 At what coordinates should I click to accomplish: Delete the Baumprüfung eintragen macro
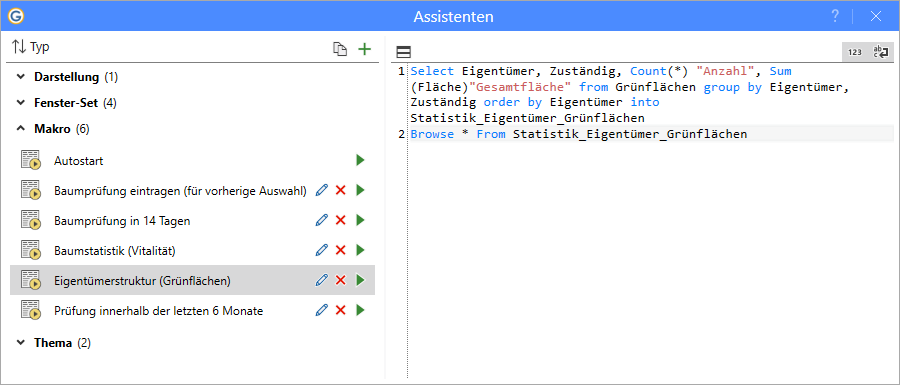(340, 190)
